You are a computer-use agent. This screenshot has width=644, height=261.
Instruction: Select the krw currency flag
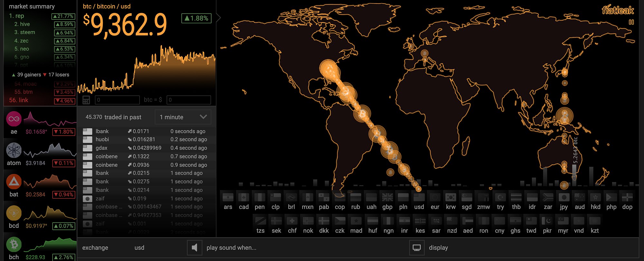(x=451, y=197)
